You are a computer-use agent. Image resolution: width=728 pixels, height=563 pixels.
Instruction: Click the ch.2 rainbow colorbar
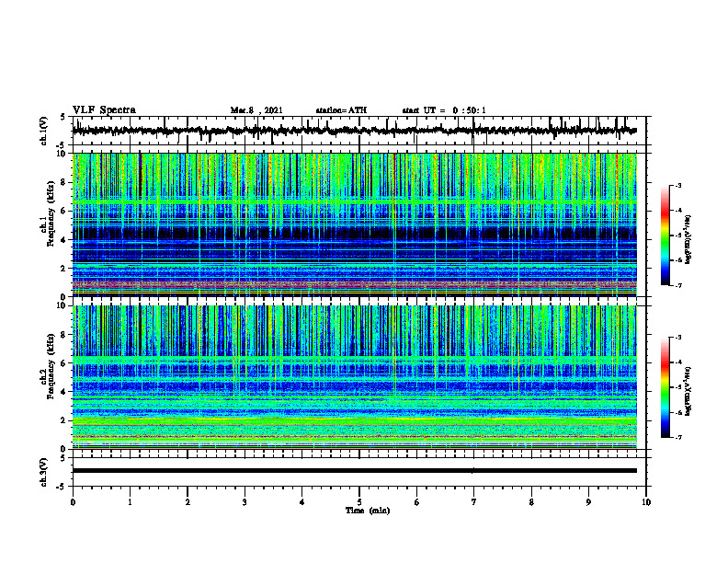(665, 387)
